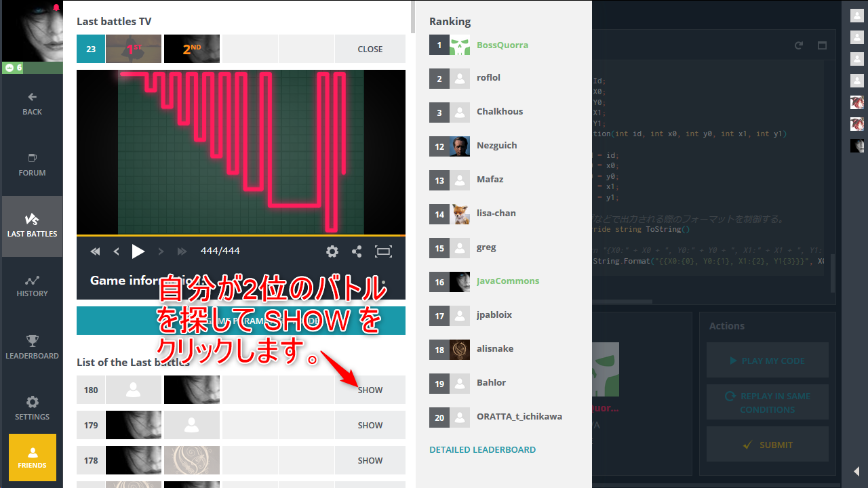The image size is (868, 488).
Task: Enter fullscreen mode for the replay
Action: tap(384, 251)
